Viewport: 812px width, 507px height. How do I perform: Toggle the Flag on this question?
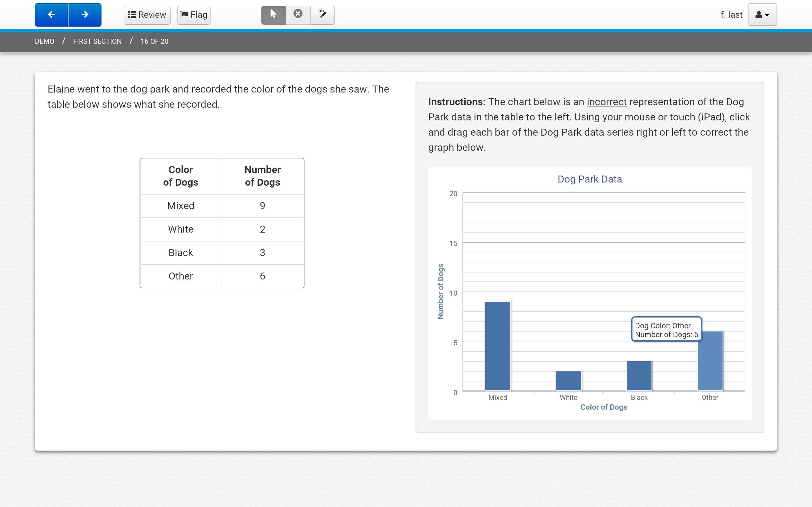[193, 15]
